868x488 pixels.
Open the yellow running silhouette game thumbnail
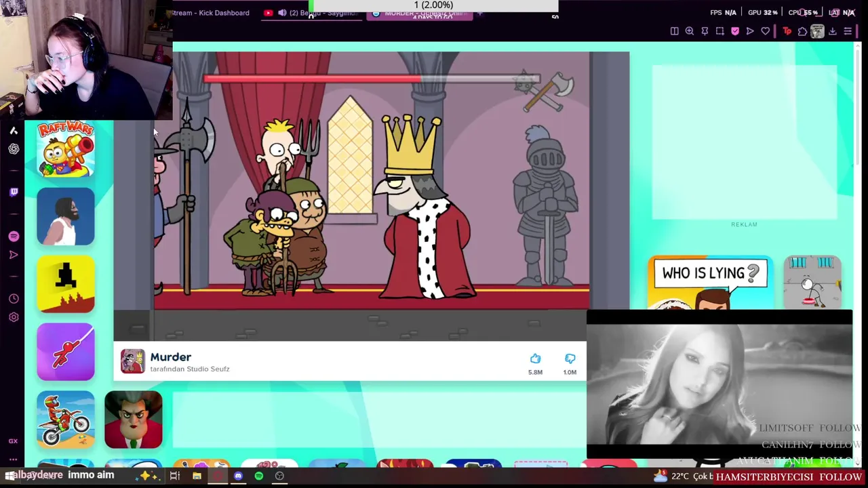pos(66,285)
